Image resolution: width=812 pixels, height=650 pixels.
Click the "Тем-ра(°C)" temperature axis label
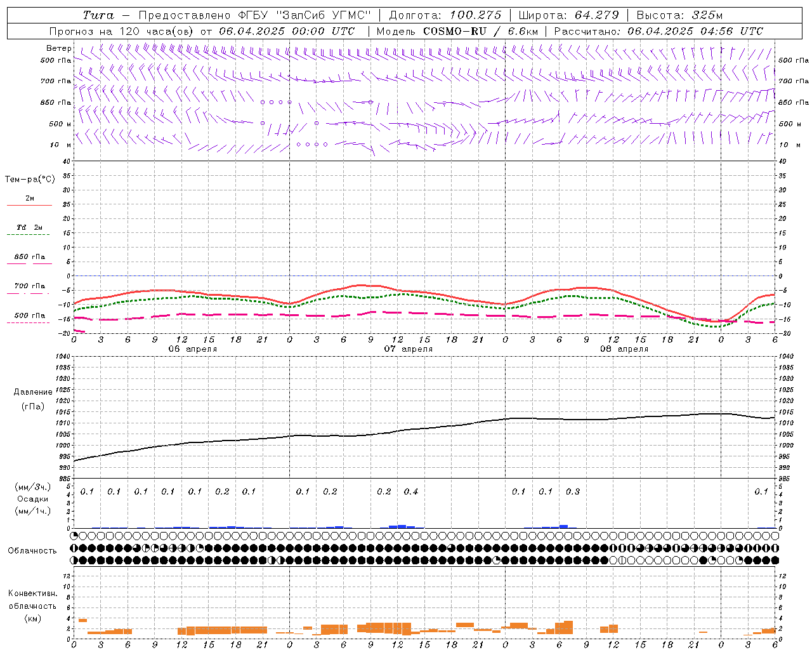point(30,180)
